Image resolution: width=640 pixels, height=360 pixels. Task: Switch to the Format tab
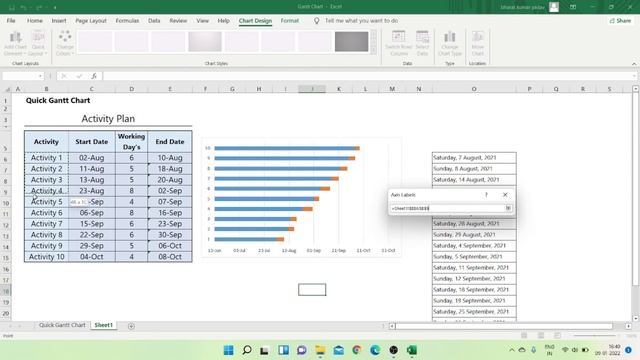289,20
